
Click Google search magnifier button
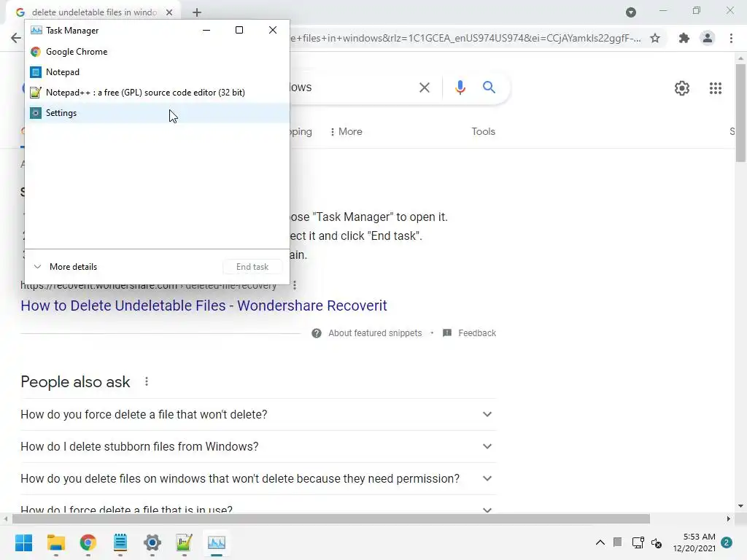point(489,87)
